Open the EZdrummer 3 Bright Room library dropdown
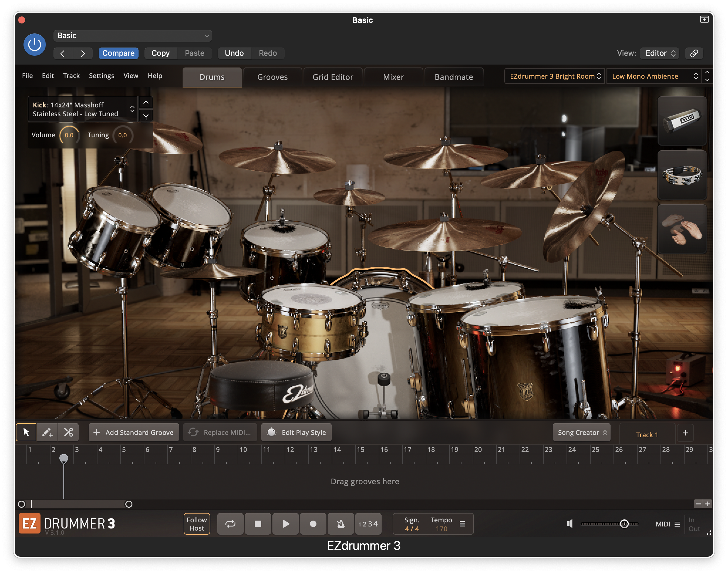Image resolution: width=728 pixels, height=574 pixels. [x=554, y=76]
